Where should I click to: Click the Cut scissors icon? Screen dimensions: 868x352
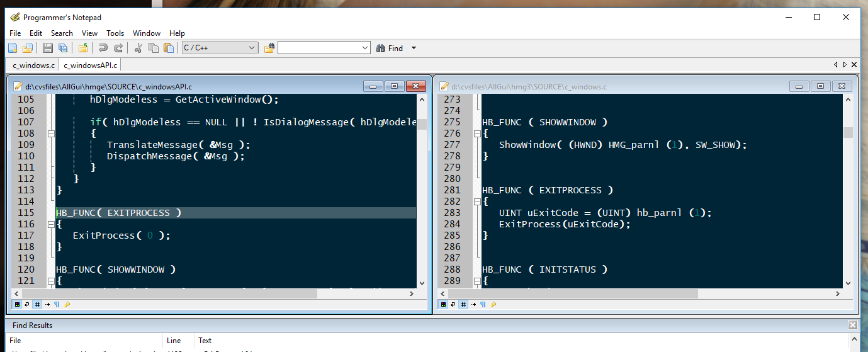tap(138, 48)
